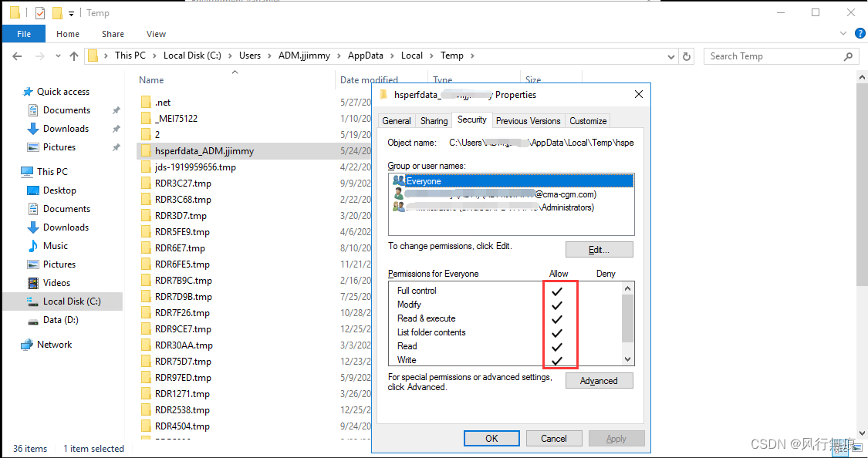Switch to the Sharing tab in Properties

click(434, 120)
